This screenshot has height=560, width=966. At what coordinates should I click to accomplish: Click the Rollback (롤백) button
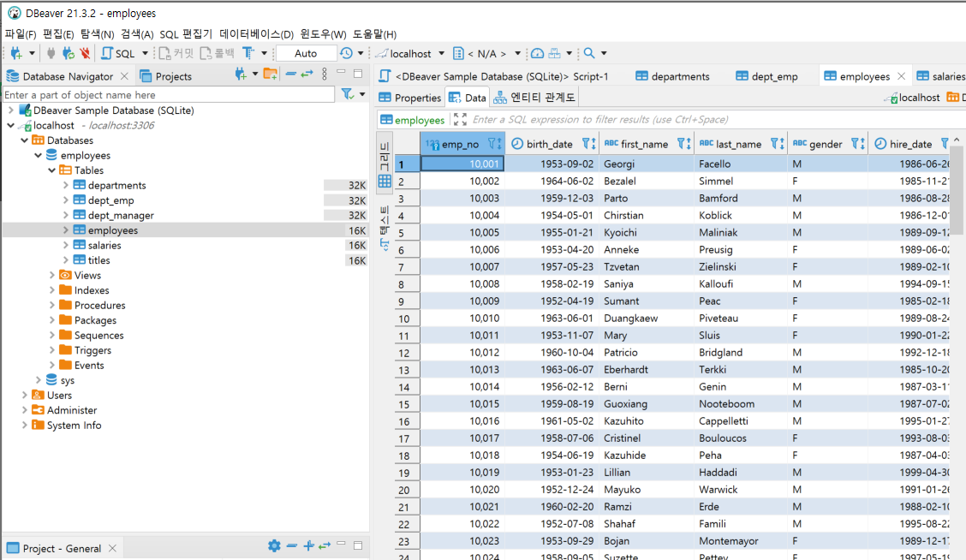(218, 54)
